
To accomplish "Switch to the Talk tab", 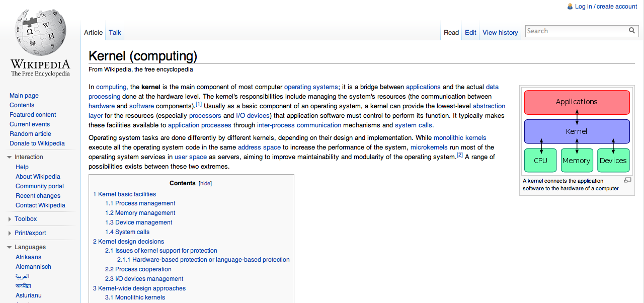I will point(115,32).
